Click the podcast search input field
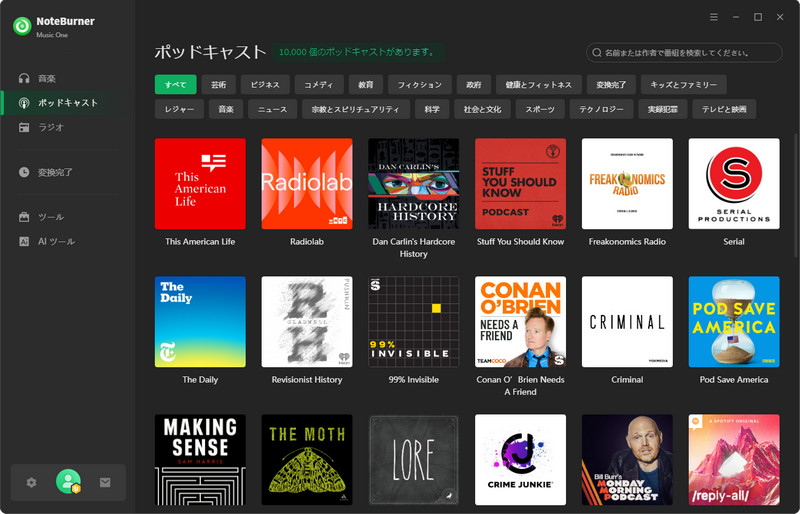 click(684, 53)
